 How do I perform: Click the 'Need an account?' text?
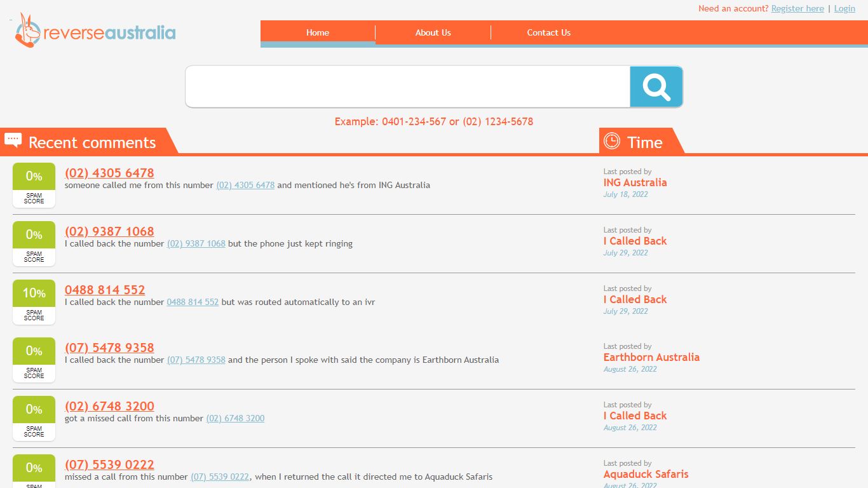point(733,8)
